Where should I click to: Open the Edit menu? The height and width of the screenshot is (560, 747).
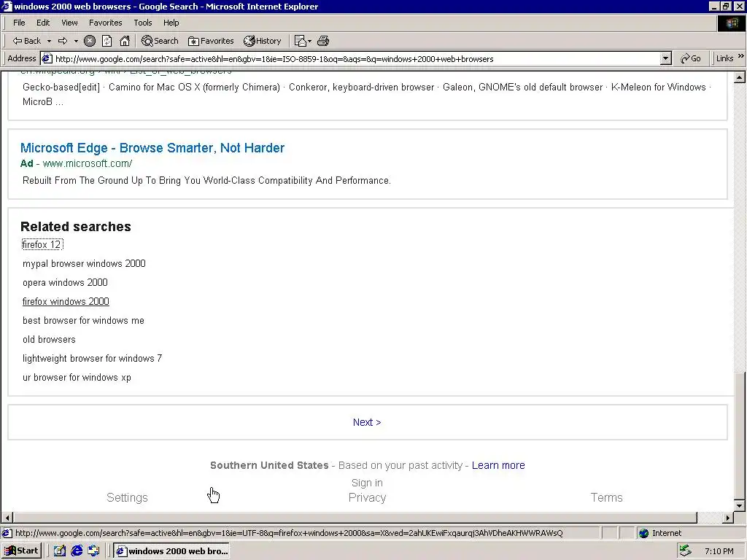click(43, 23)
